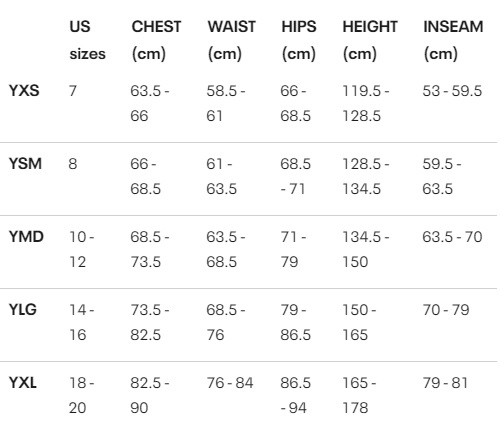The height and width of the screenshot is (439, 500).
Task: Select the YLG size row label
Action: pos(23,310)
